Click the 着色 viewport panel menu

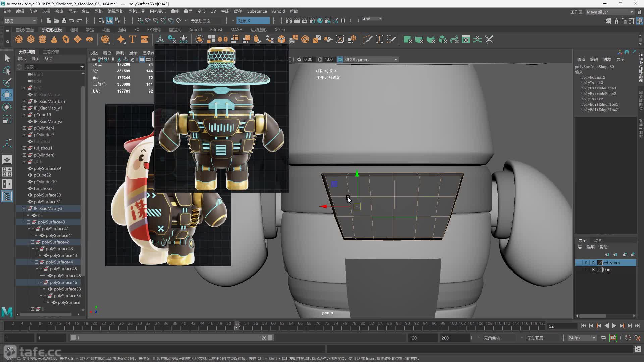(x=107, y=53)
